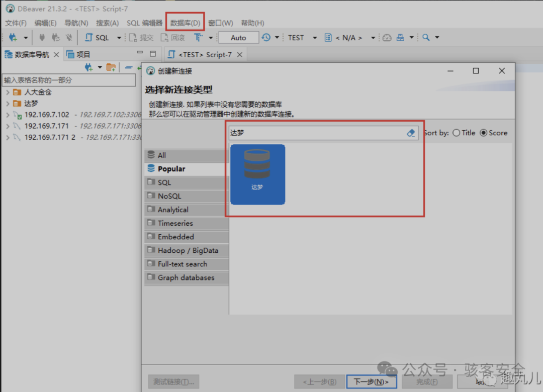
Task: Open the search dropdown arrow
Action: pyautogui.click(x=437, y=37)
